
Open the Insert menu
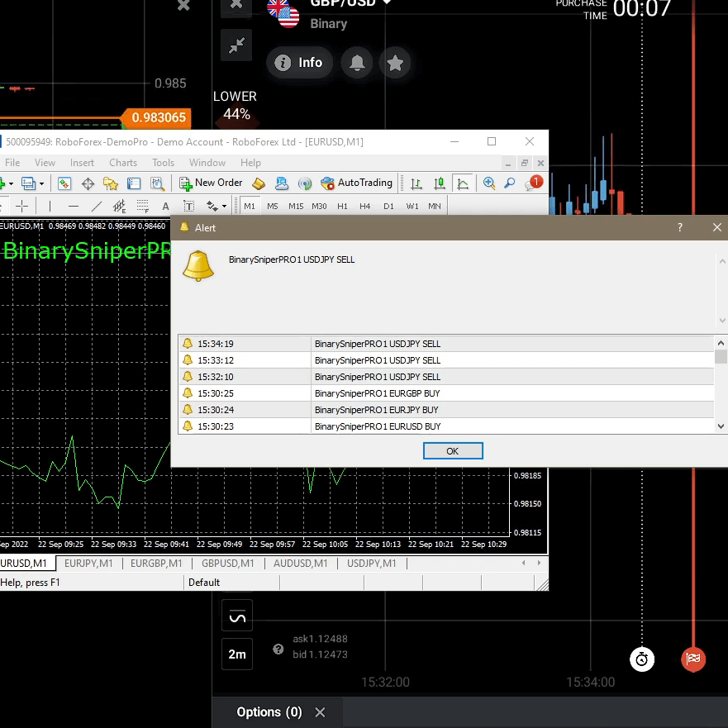pyautogui.click(x=82, y=163)
